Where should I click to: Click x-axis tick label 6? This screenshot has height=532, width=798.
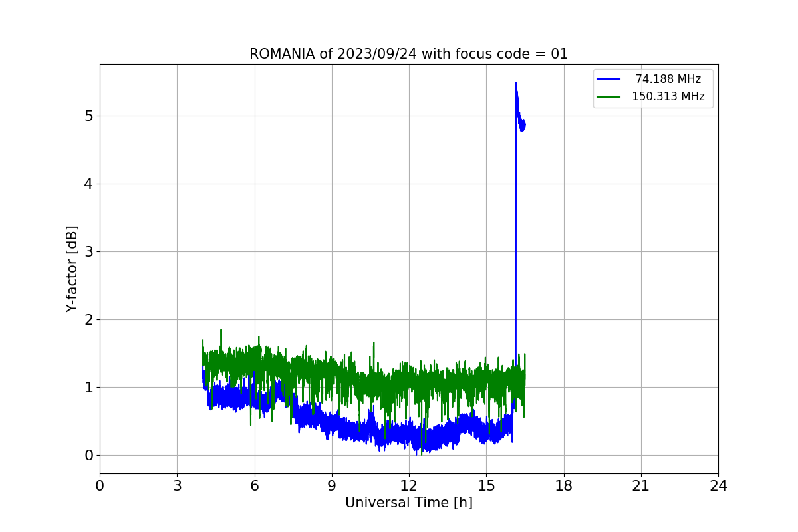coord(254,486)
